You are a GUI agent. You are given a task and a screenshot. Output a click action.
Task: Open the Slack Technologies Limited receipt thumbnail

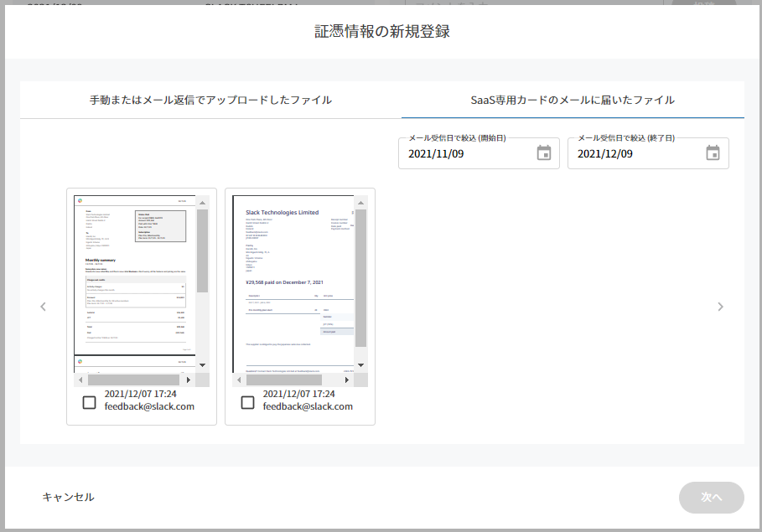293,284
